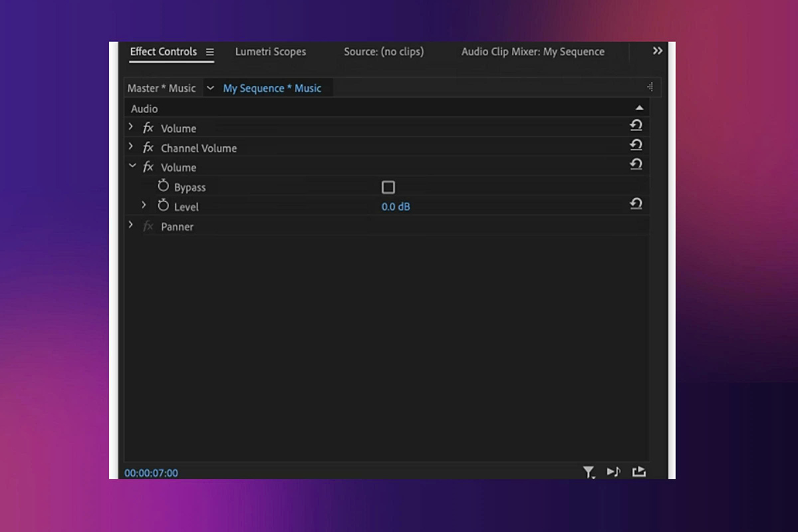The height and width of the screenshot is (532, 798).
Task: Click the fx badge next to Panner
Action: click(148, 226)
